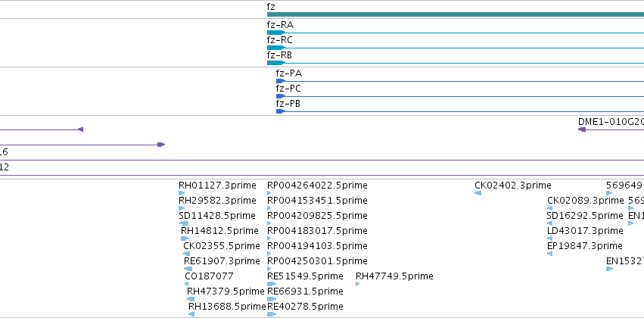The image size is (644, 318).
Task: Click the fz gene span bar
Action: pyautogui.click(x=456, y=14)
